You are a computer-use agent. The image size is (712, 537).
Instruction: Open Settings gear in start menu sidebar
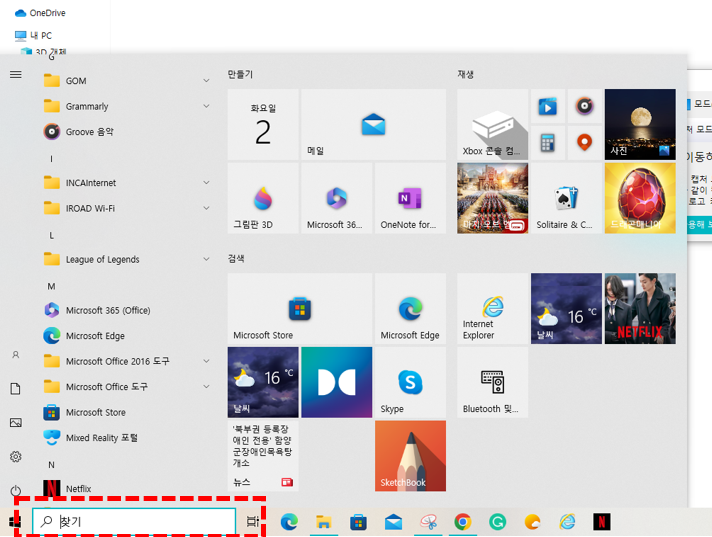pyautogui.click(x=15, y=456)
